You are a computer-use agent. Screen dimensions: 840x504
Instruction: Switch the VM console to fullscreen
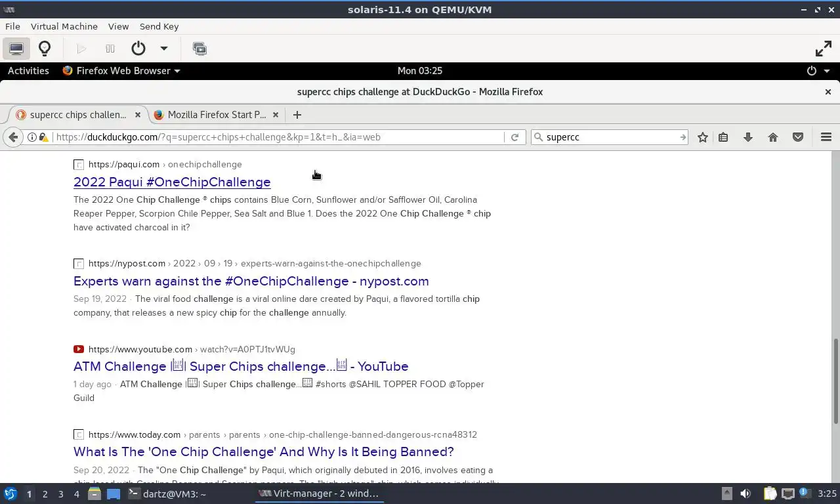point(823,49)
